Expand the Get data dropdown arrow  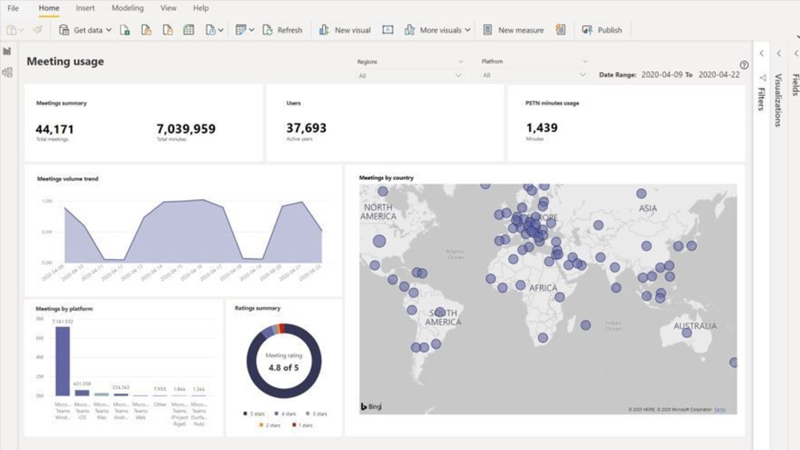pyautogui.click(x=109, y=30)
